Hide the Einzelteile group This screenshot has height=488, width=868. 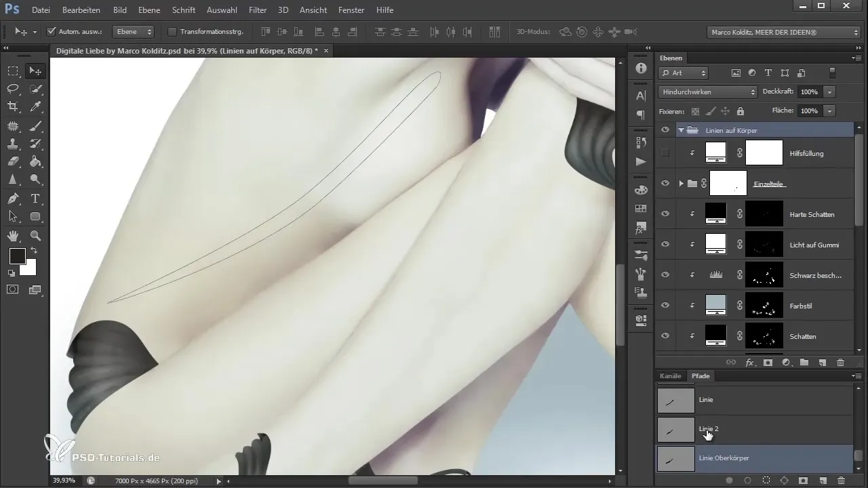[665, 184]
